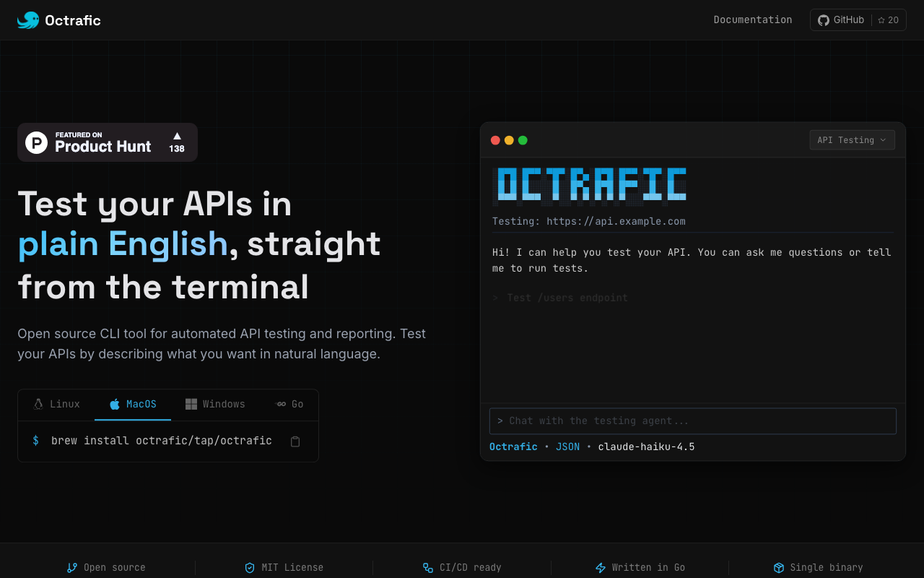Click the Go gopher icon
This screenshot has width=924, height=578.
(x=282, y=405)
